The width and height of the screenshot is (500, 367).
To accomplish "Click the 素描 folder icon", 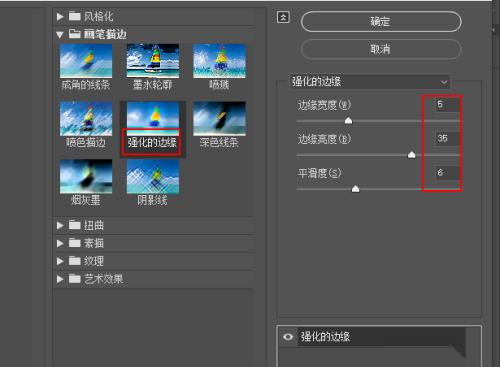I will (x=75, y=243).
